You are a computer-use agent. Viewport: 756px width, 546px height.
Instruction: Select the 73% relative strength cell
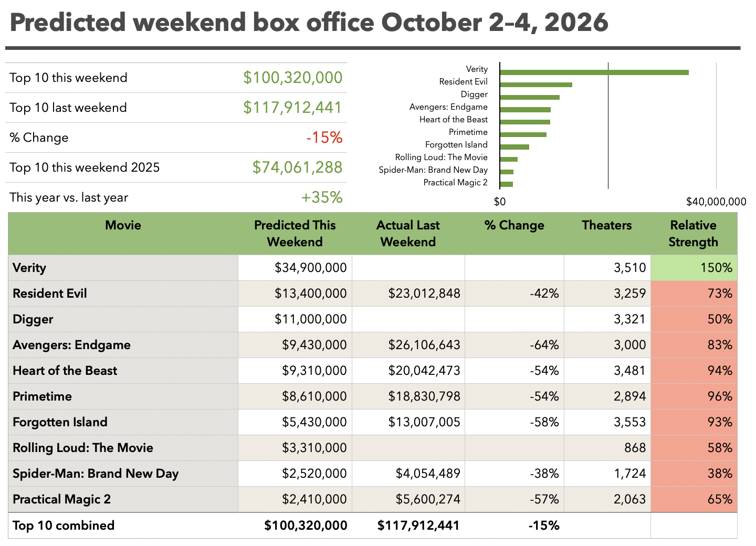pos(694,293)
